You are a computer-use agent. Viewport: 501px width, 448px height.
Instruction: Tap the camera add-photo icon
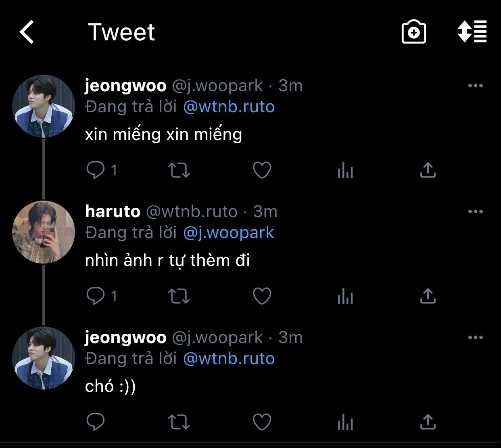click(x=414, y=32)
